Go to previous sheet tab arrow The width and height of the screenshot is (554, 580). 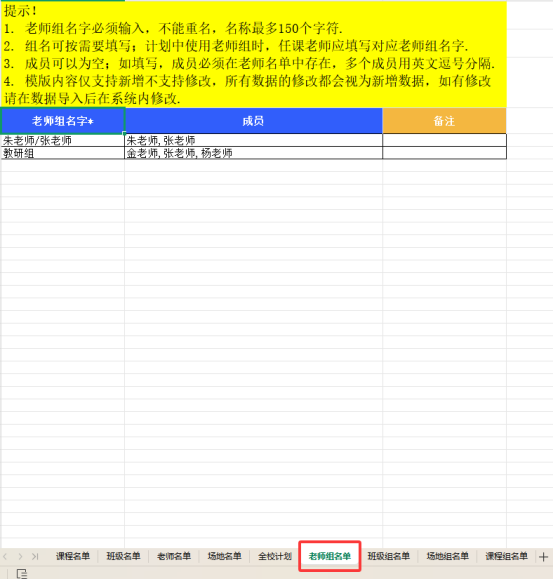pos(5,556)
